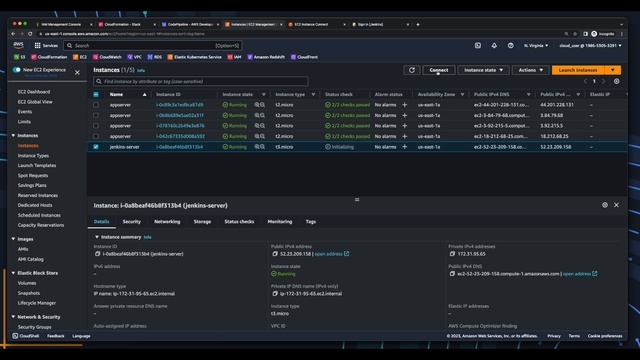Switch to the Tags tab

click(x=311, y=222)
